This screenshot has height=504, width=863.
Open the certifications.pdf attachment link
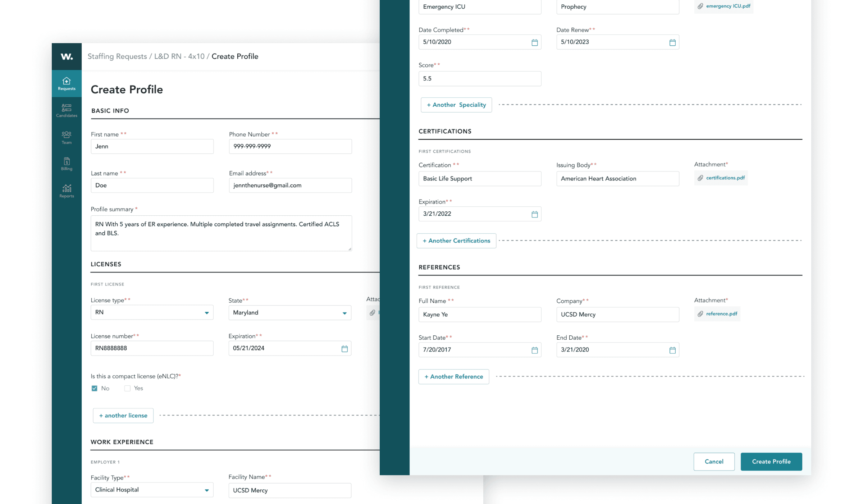click(x=725, y=178)
